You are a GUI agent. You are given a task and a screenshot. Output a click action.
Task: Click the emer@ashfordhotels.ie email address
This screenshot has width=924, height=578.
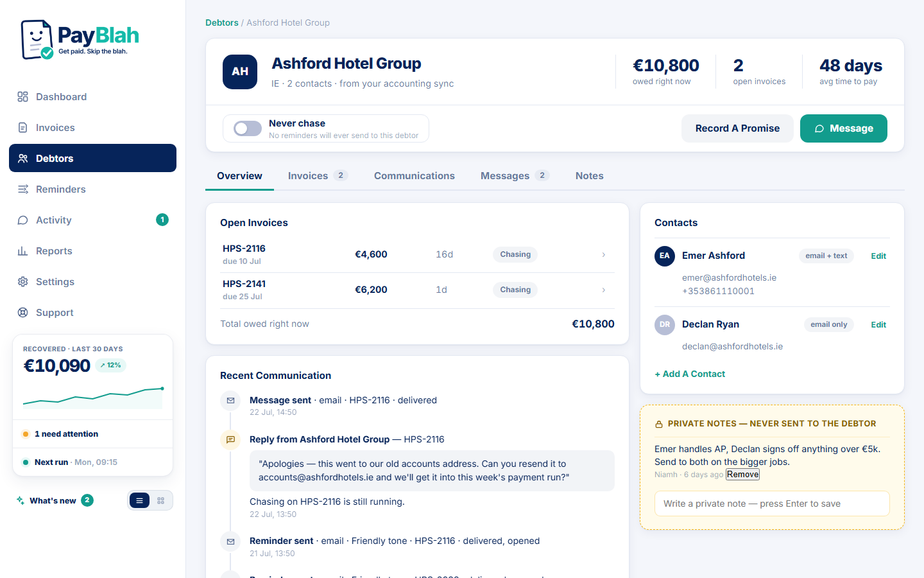(x=729, y=277)
